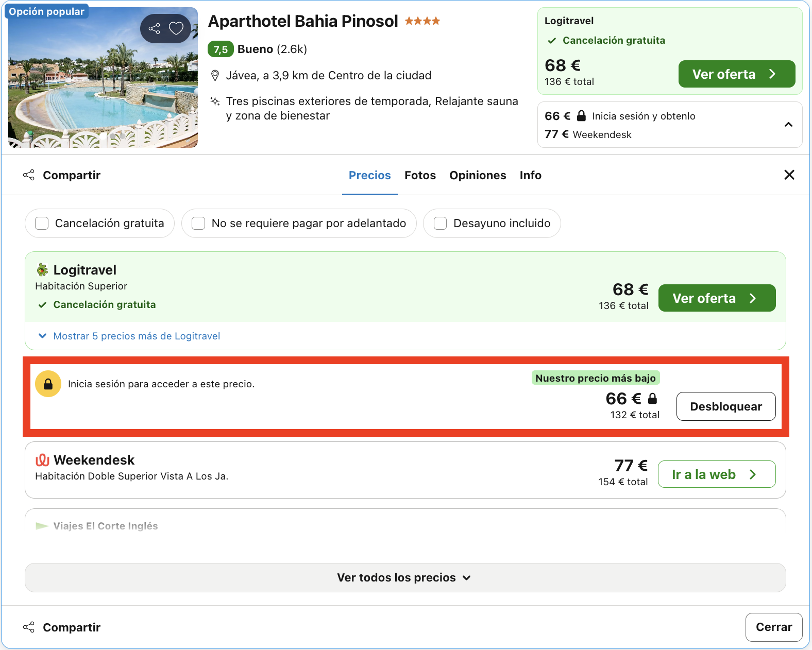
Task: Click the share icon on the hotel photo
Action: click(154, 28)
